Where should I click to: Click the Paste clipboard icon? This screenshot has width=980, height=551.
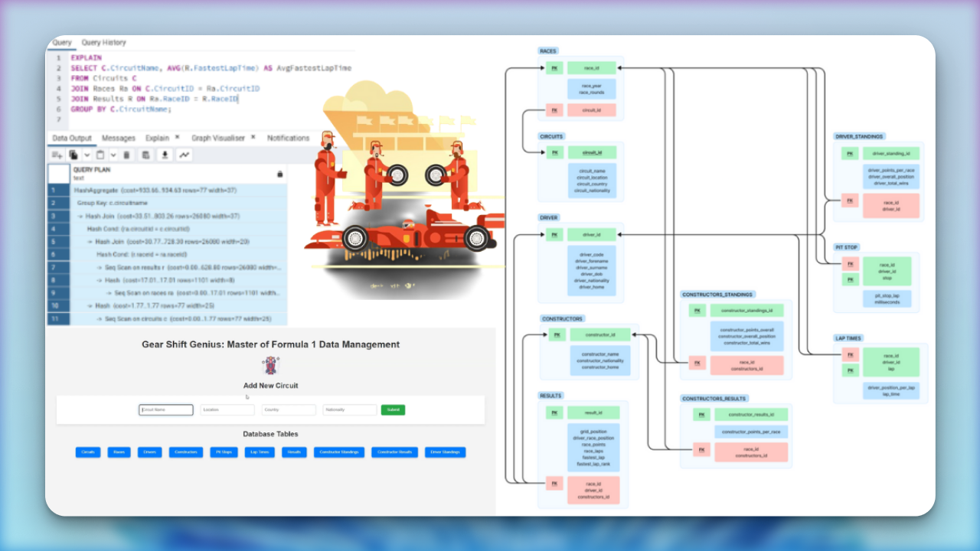(x=100, y=155)
